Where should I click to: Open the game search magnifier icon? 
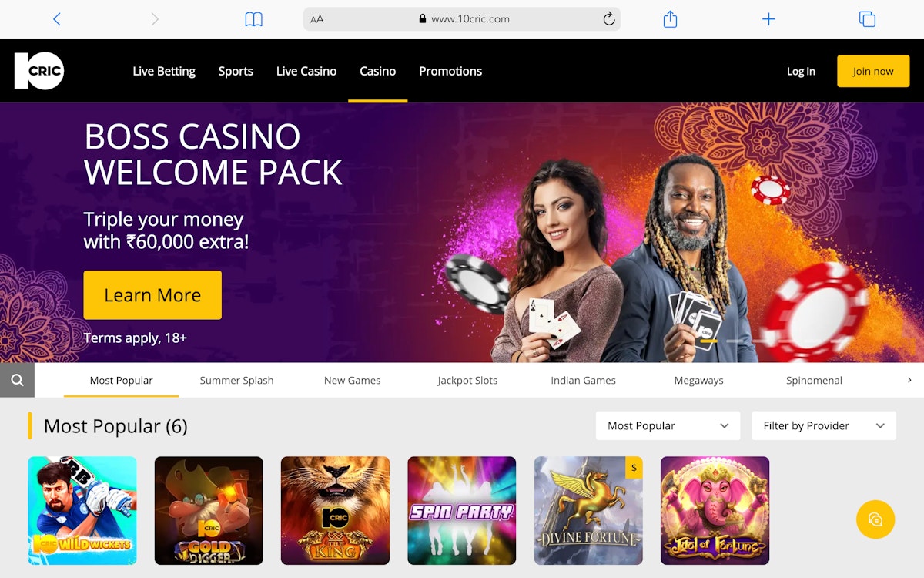[x=17, y=380]
